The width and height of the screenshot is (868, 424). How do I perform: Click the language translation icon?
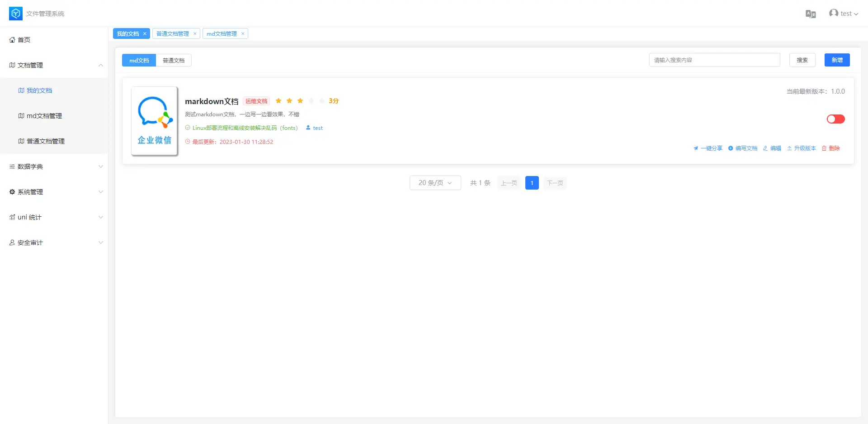tap(811, 14)
